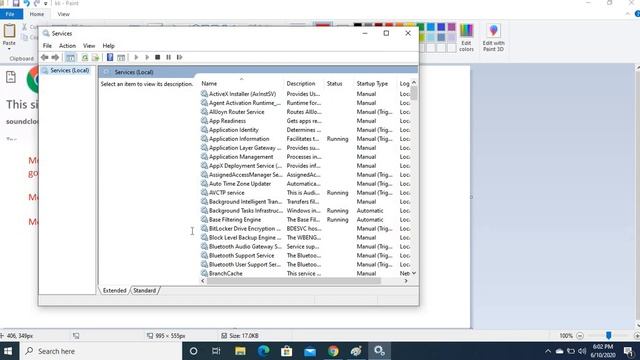
Task: Select Application Layer Gateway service
Action: click(245, 148)
